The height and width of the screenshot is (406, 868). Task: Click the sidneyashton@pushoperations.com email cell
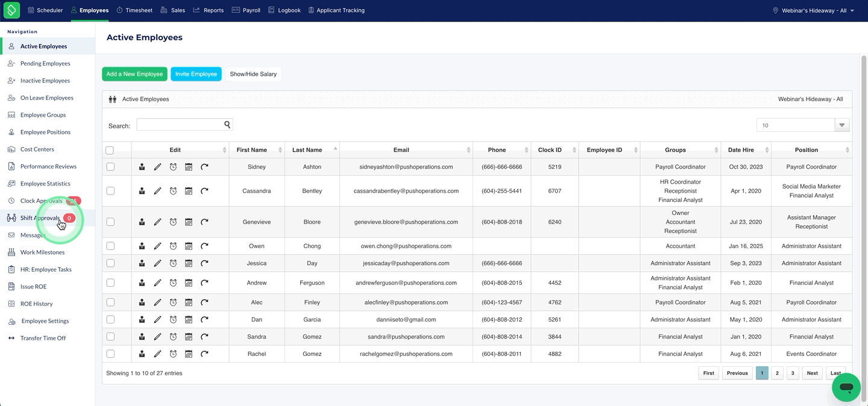406,167
